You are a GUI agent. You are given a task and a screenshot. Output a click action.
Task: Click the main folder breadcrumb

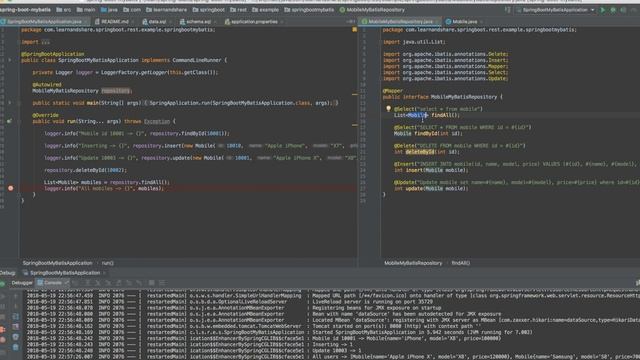[x=86, y=10]
